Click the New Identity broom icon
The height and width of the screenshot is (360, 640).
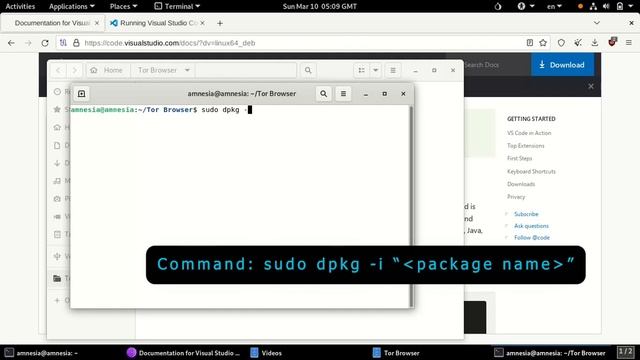click(x=578, y=42)
